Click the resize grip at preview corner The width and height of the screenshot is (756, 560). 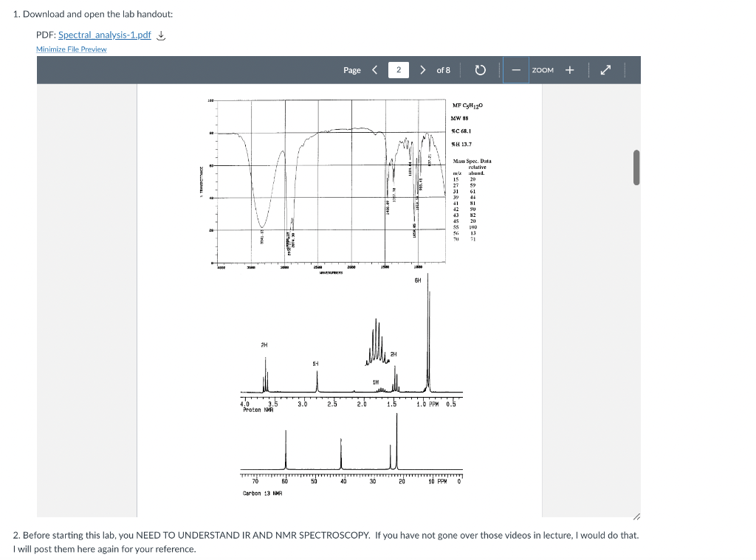tap(636, 516)
